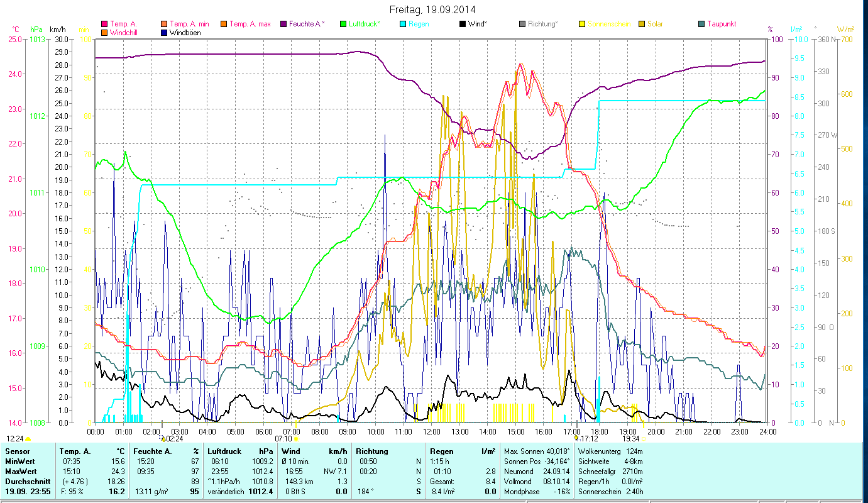Click the orange Windchill legend swatch
Image resolution: width=868 pixels, height=503 pixels.
pyautogui.click(x=104, y=33)
